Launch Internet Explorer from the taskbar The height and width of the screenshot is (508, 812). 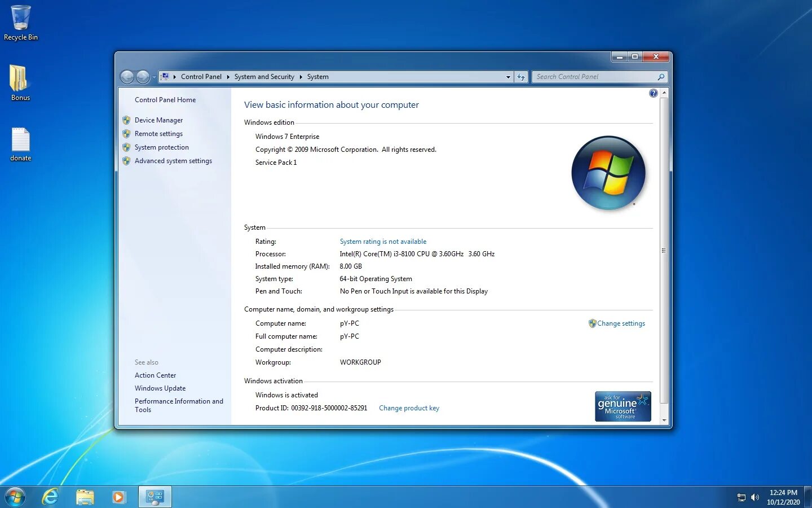[x=50, y=497]
